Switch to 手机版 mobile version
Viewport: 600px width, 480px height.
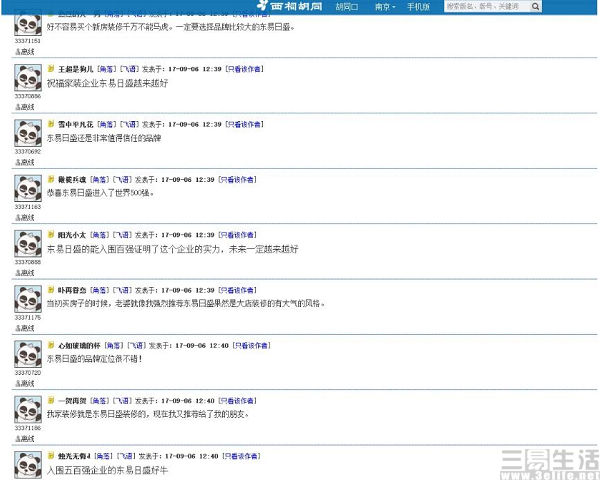(418, 7)
